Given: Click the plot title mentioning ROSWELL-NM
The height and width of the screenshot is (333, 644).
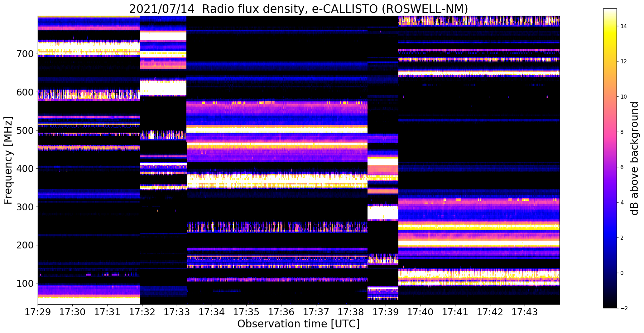Looking at the screenshot, I should tap(298, 9).
